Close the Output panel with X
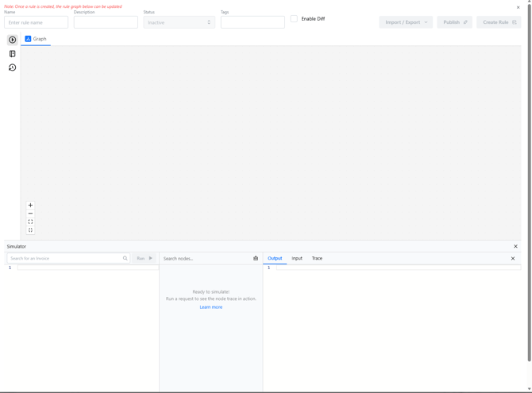The height and width of the screenshot is (393, 532). point(513,259)
